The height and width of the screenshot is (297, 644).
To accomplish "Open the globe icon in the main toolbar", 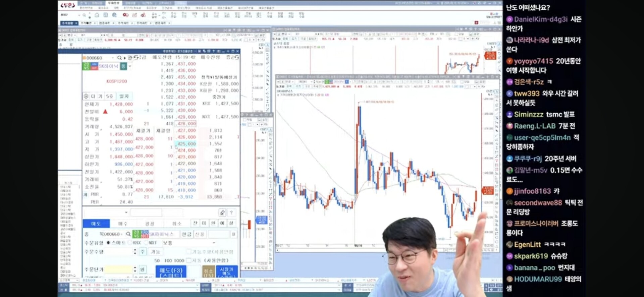I will click(114, 15).
